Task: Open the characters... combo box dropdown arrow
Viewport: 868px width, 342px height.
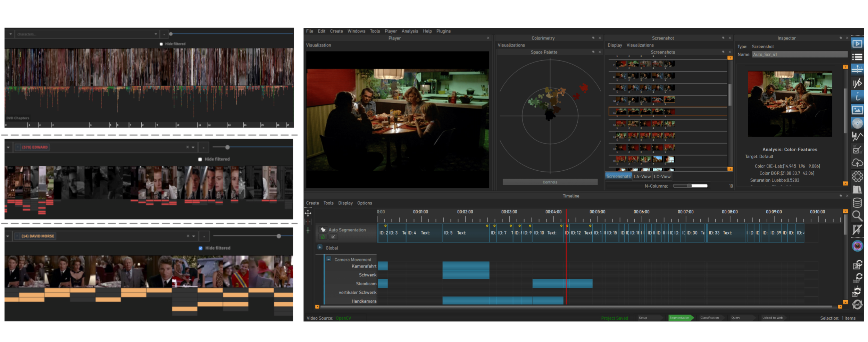Action: coord(156,34)
